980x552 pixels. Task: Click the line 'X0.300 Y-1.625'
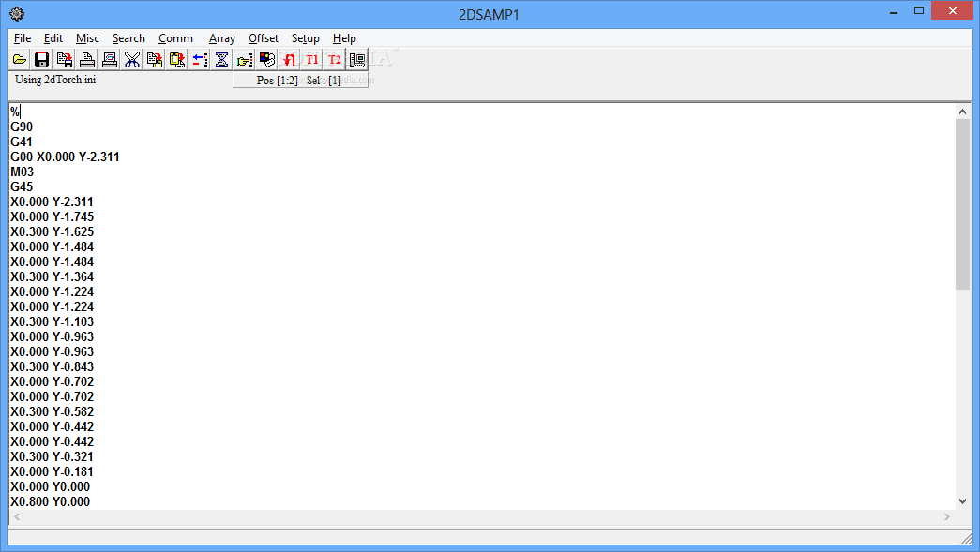[x=52, y=231]
